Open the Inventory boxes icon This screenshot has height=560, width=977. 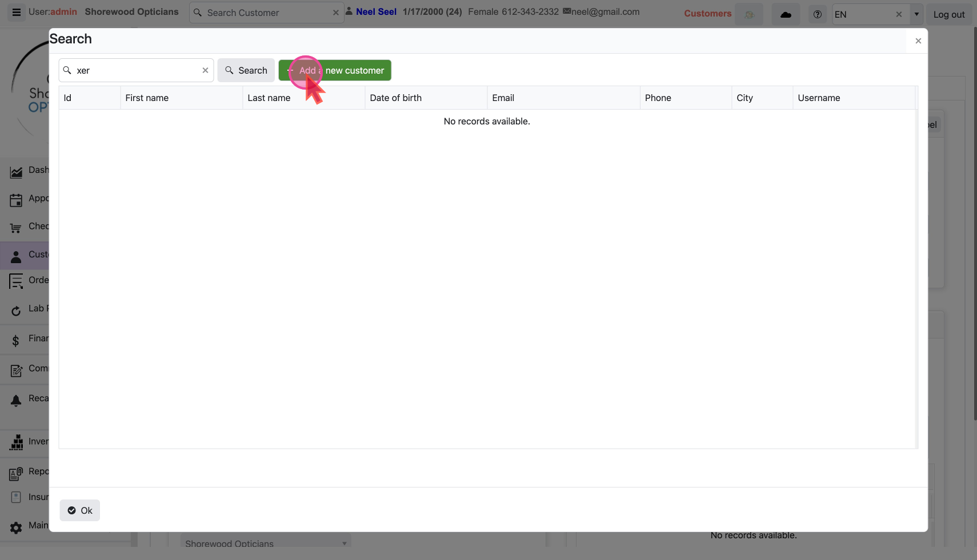tap(16, 442)
